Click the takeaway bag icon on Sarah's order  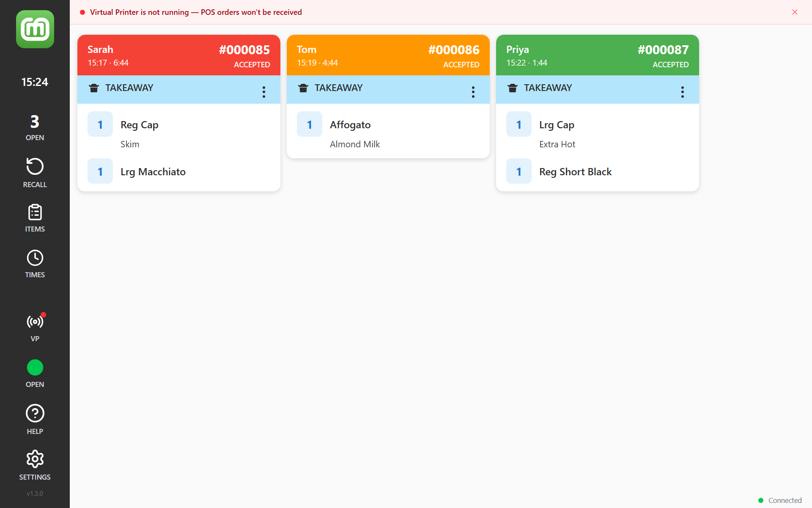(94, 88)
